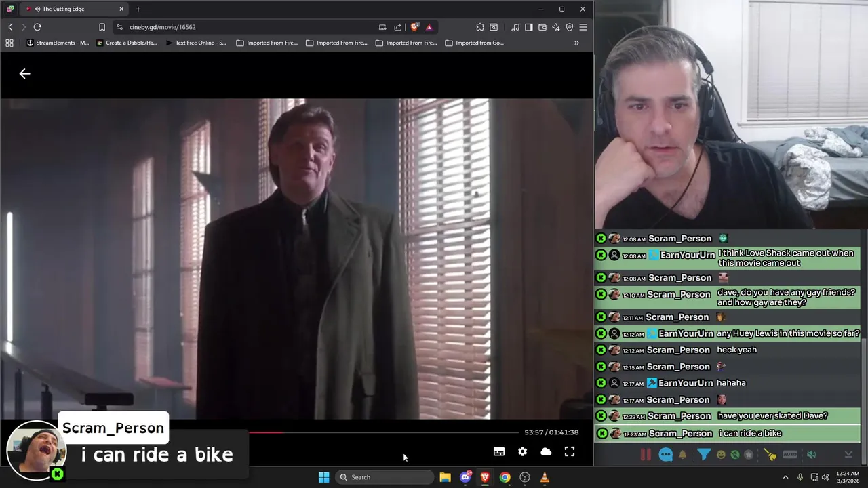Viewport: 868px width, 488px height.
Task: Show more bookmarks with double chevron
Action: coord(576,43)
